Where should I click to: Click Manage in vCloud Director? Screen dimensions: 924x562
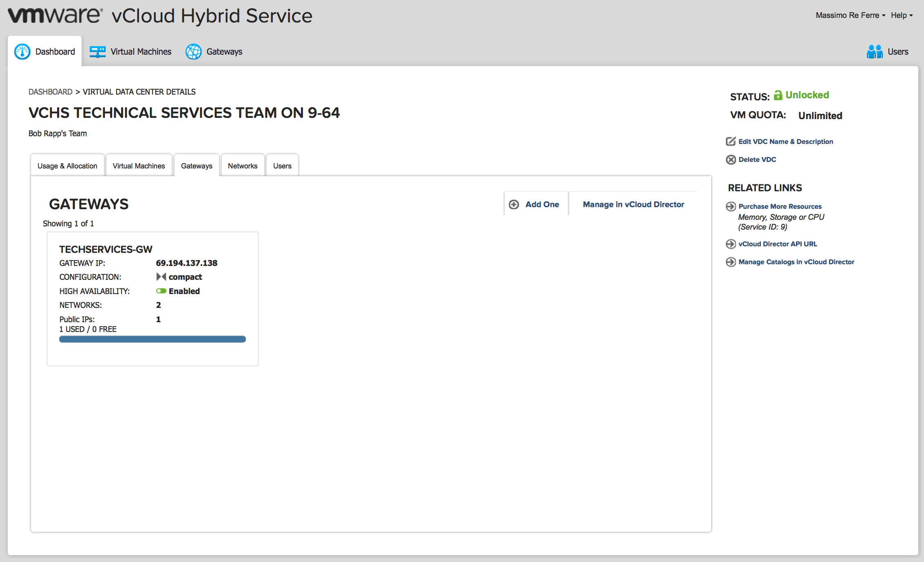(x=633, y=204)
